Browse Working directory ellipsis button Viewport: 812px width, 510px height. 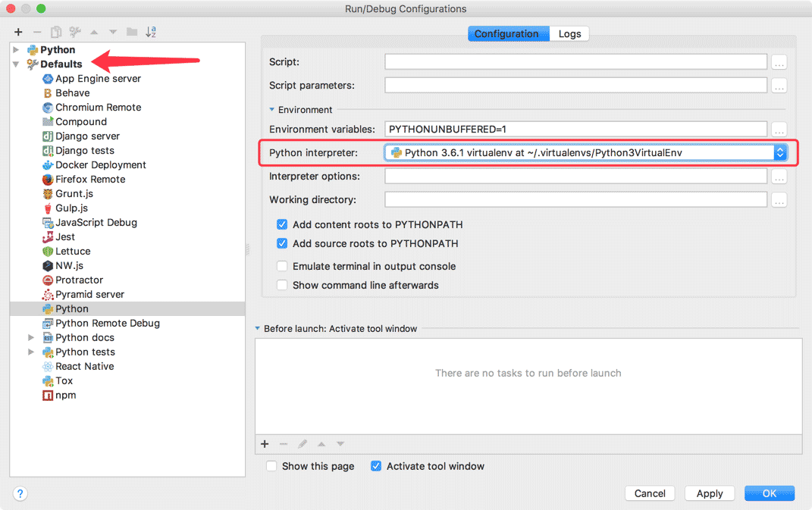pos(779,200)
